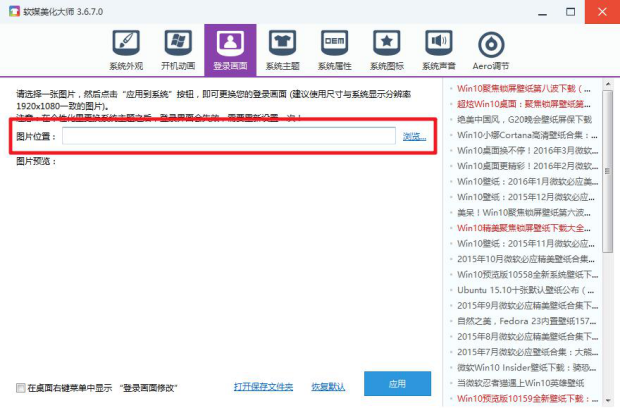Enable 在桌面右键菜单中显示 checkbox
Image resolution: width=620 pixels, height=408 pixels.
coord(21,387)
